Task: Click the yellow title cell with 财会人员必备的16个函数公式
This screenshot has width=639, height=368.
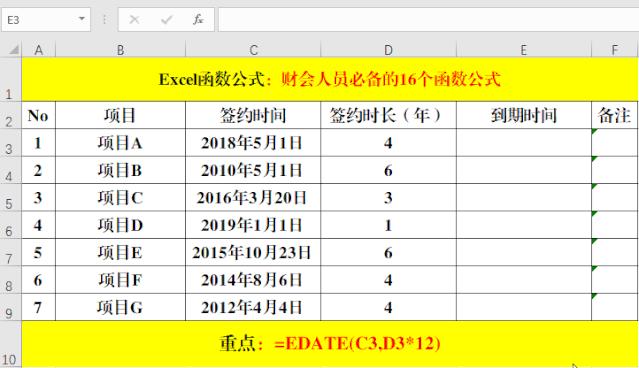Action: point(330,79)
